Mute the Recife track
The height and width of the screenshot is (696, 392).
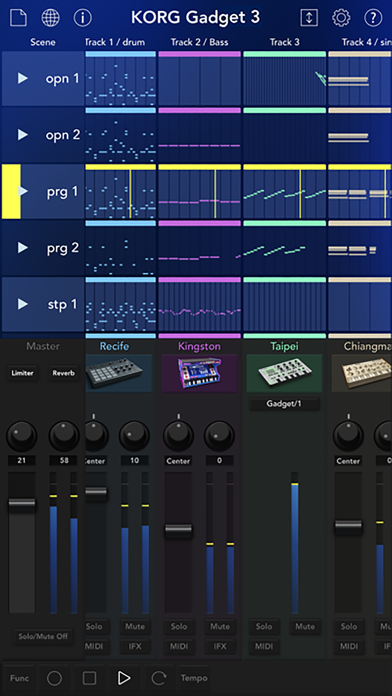[x=135, y=626]
